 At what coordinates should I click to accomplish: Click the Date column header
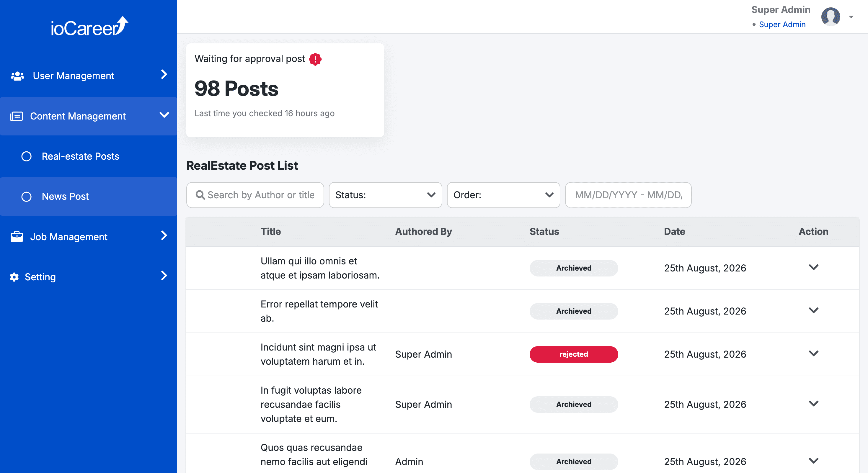pos(674,231)
